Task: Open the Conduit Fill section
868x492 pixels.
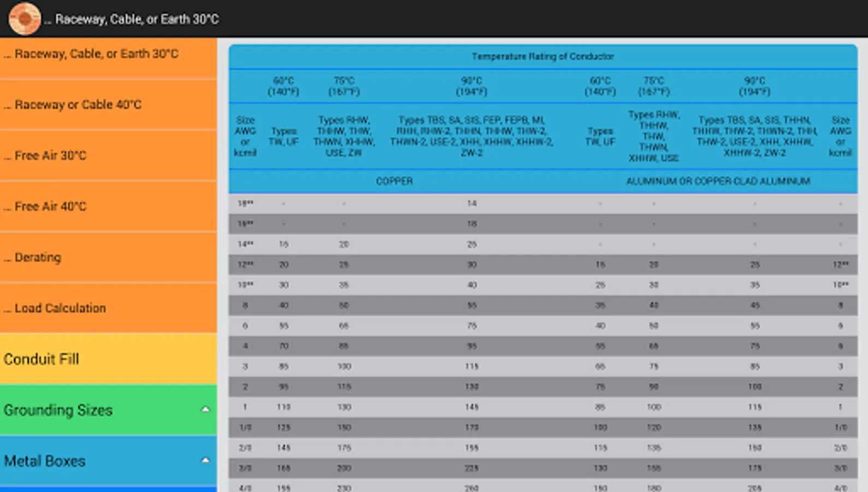Action: [x=108, y=359]
